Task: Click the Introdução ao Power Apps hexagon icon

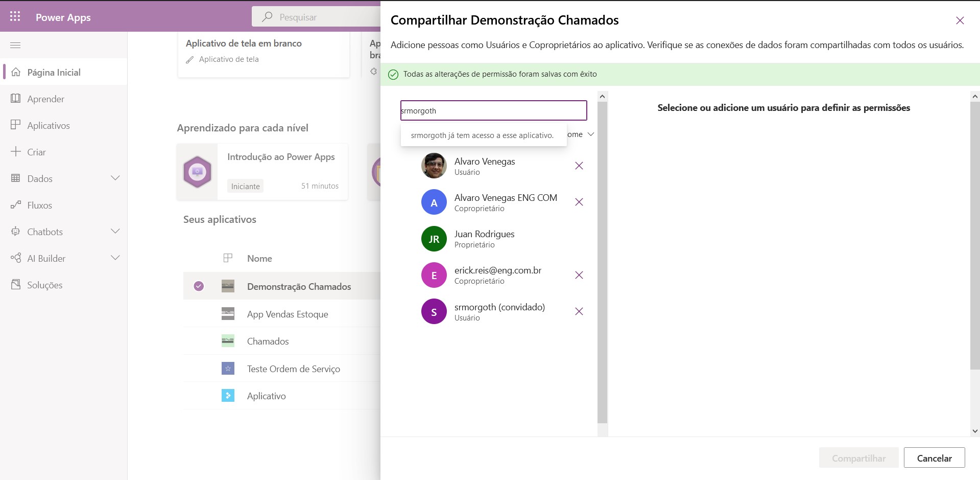Action: pos(197,172)
